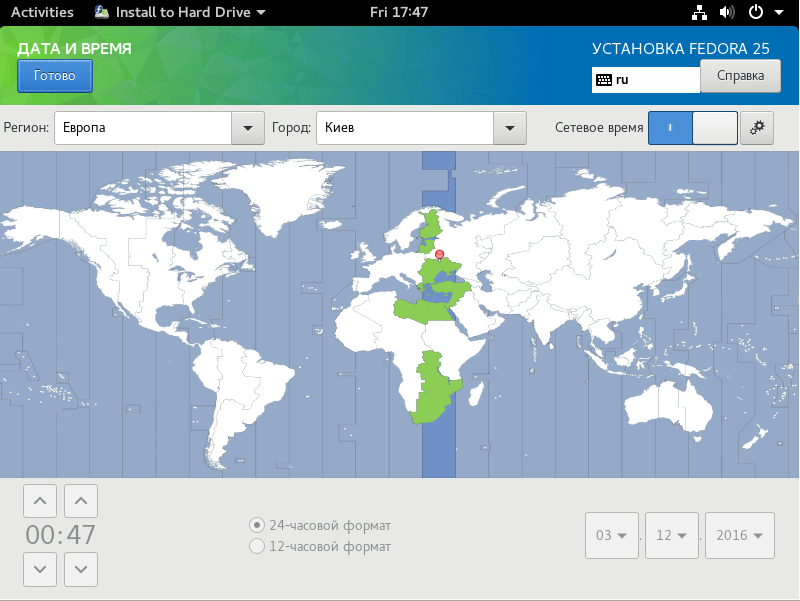Click the Справка help button
Image resolution: width=800 pixels, height=601 pixels.
[740, 76]
